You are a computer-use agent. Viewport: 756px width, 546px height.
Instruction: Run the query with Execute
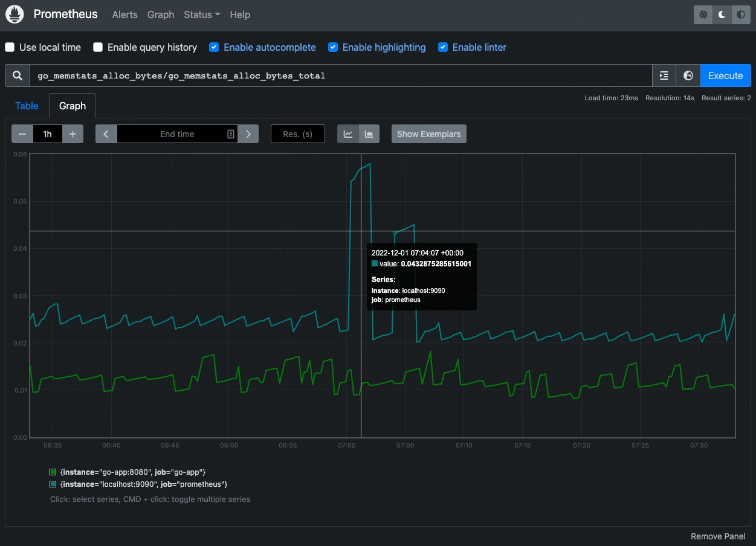725,75
